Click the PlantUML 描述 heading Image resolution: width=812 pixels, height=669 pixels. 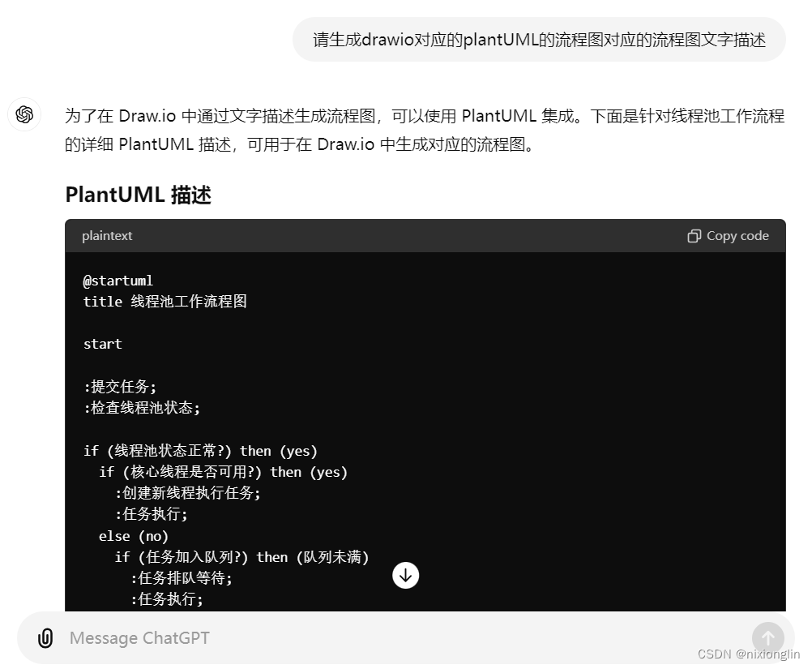(x=139, y=195)
